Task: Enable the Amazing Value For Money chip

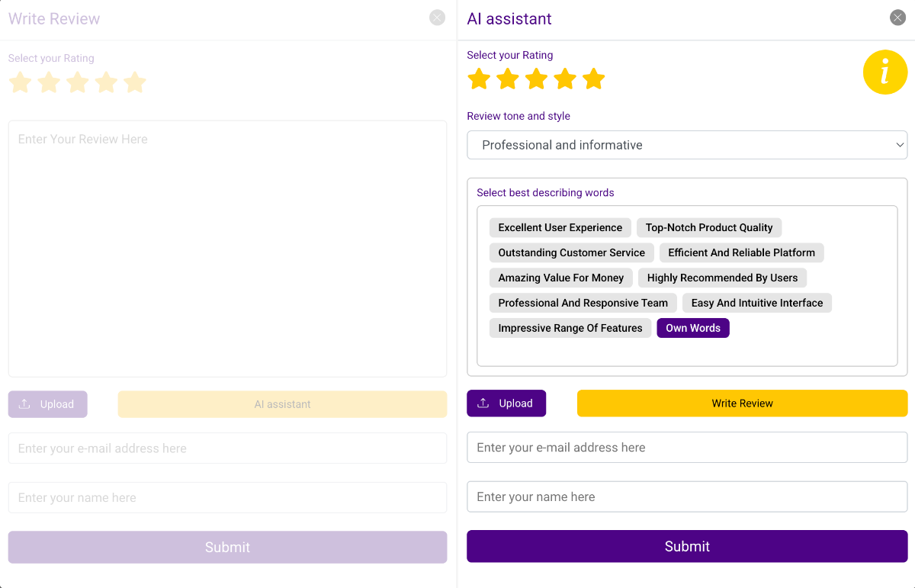Action: tap(560, 278)
